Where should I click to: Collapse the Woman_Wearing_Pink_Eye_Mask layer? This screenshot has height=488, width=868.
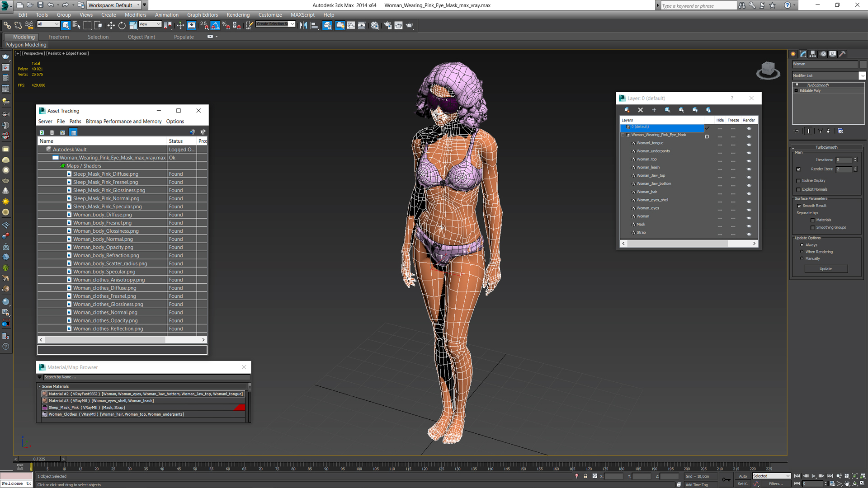click(x=623, y=135)
